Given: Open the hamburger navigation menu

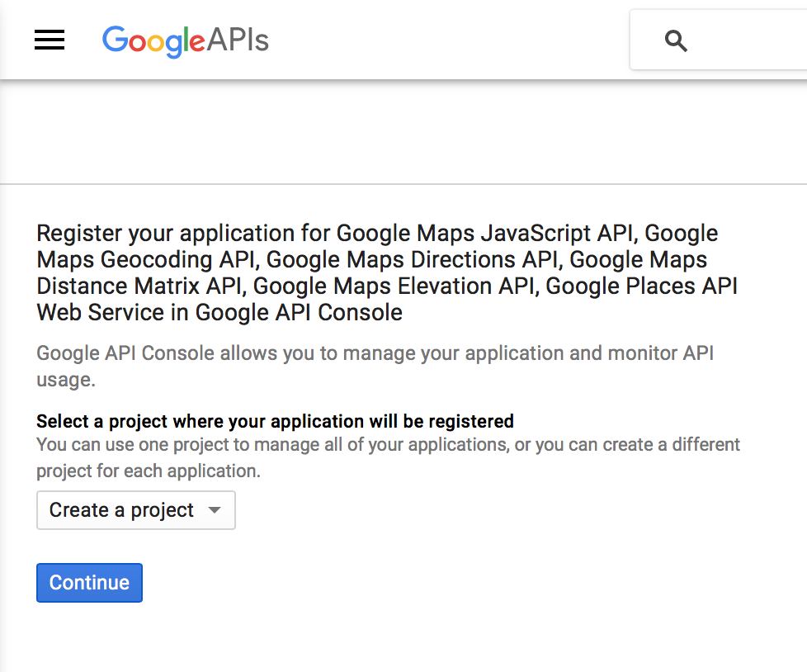Looking at the screenshot, I should point(50,40).
